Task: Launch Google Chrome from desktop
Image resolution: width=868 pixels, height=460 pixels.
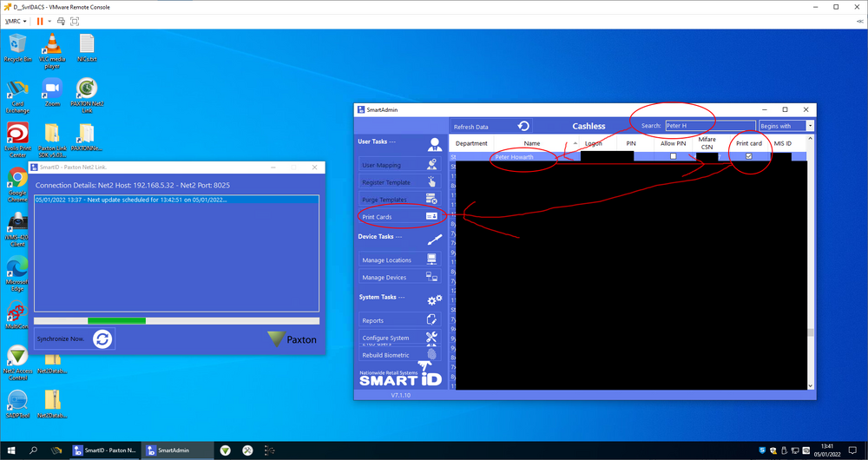Action: click(x=17, y=185)
